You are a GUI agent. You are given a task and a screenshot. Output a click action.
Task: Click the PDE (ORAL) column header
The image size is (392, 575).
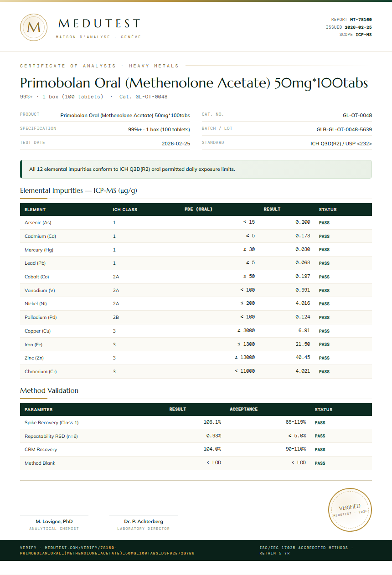pyautogui.click(x=198, y=210)
